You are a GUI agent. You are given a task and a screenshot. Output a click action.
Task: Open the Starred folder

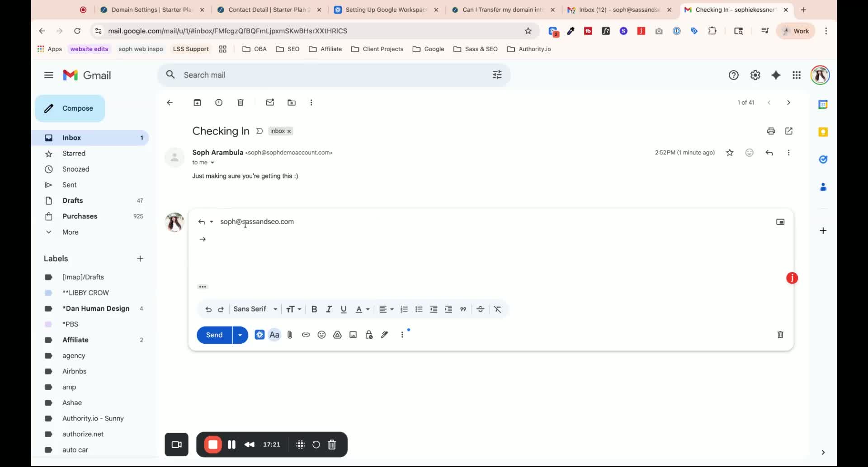[74, 154]
